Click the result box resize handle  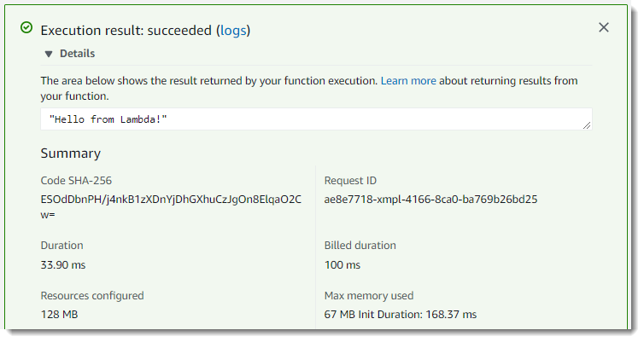[586, 125]
